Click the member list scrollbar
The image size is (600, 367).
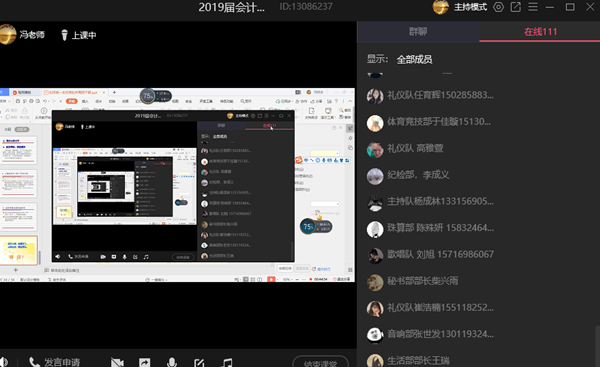[x=597, y=346]
